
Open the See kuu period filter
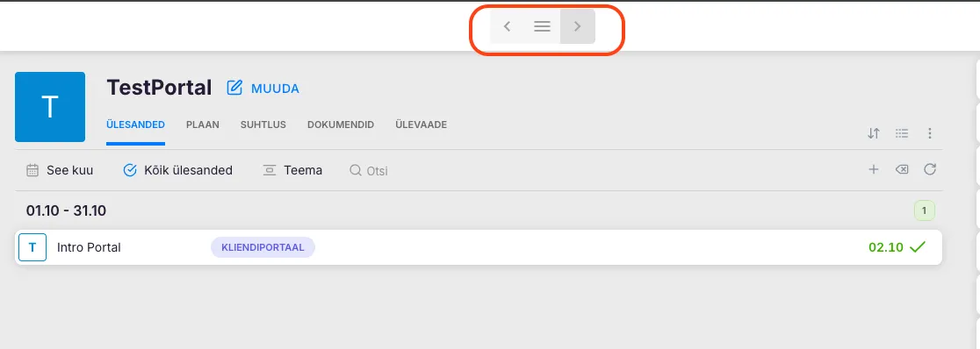click(x=60, y=170)
